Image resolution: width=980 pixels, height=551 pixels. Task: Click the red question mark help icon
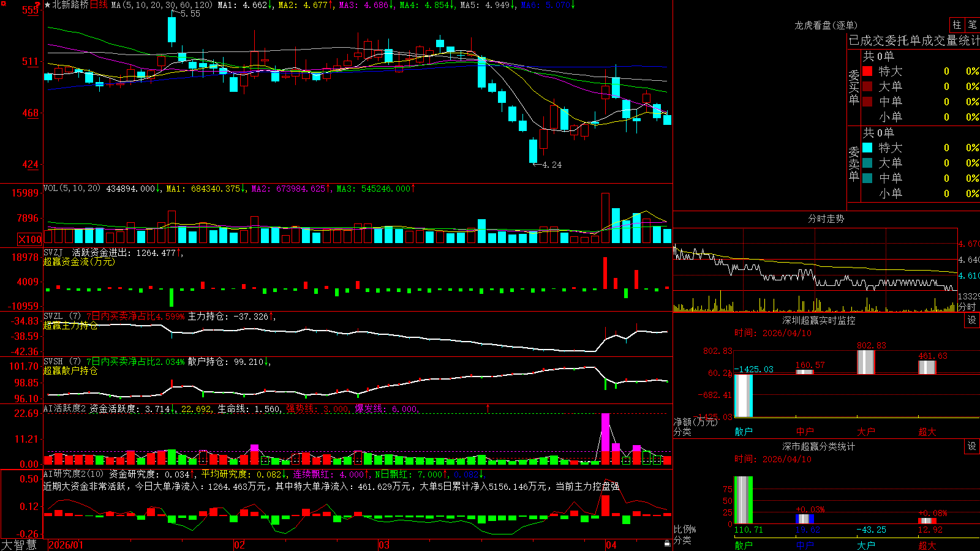coord(39,6)
